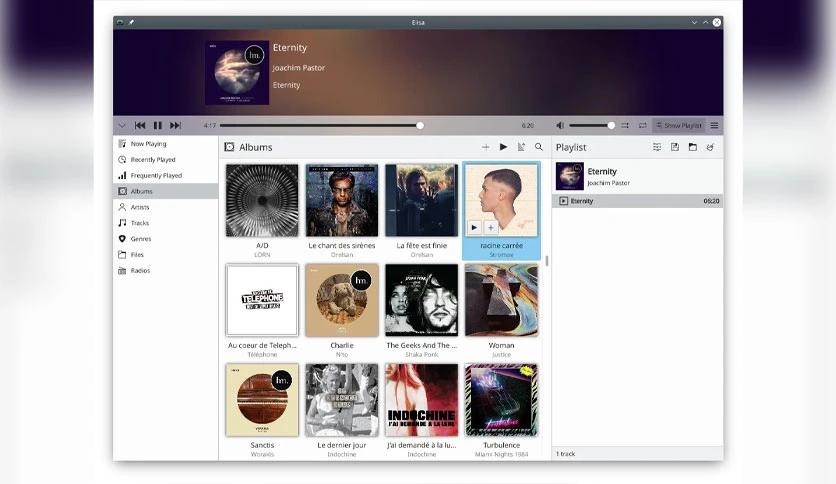Play the racine carrée album overlay button

474,228
